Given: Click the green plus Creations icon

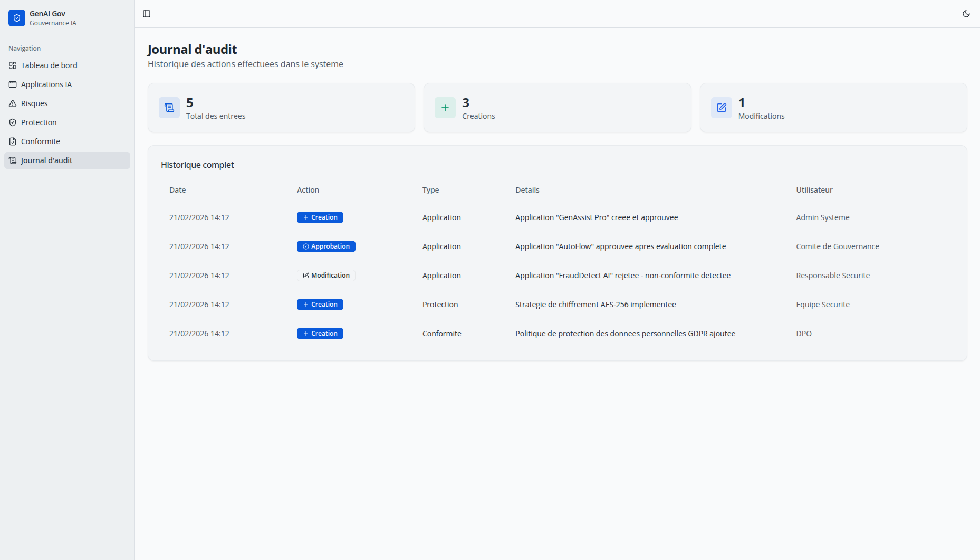Looking at the screenshot, I should coord(445,108).
